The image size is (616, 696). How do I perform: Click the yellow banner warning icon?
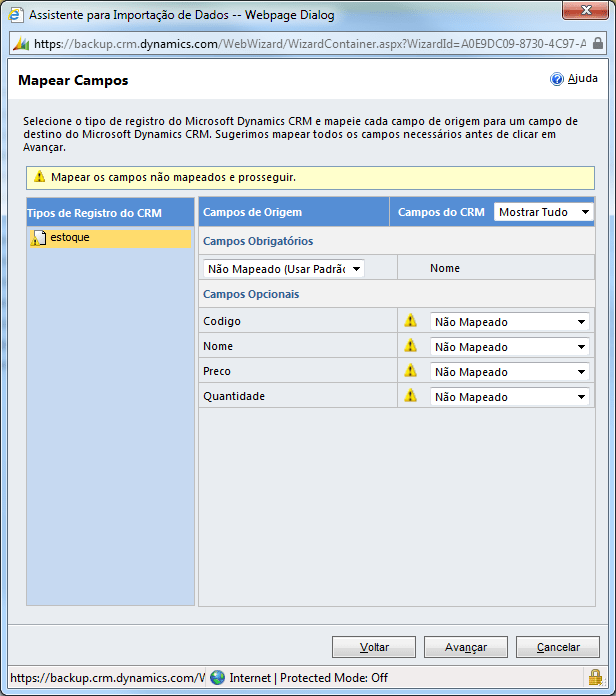click(39, 177)
